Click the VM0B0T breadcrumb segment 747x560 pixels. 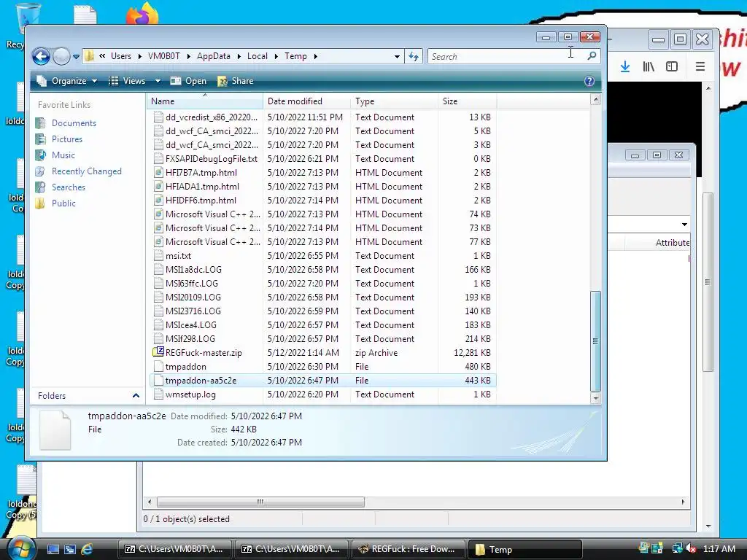pyautogui.click(x=164, y=56)
